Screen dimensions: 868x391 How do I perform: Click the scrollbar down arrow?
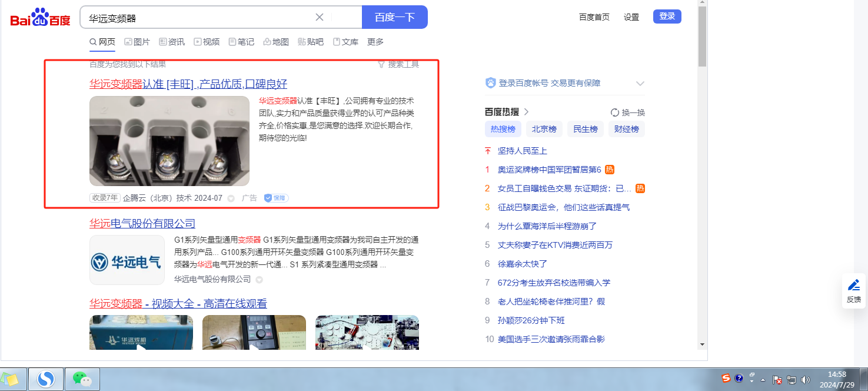pyautogui.click(x=702, y=344)
